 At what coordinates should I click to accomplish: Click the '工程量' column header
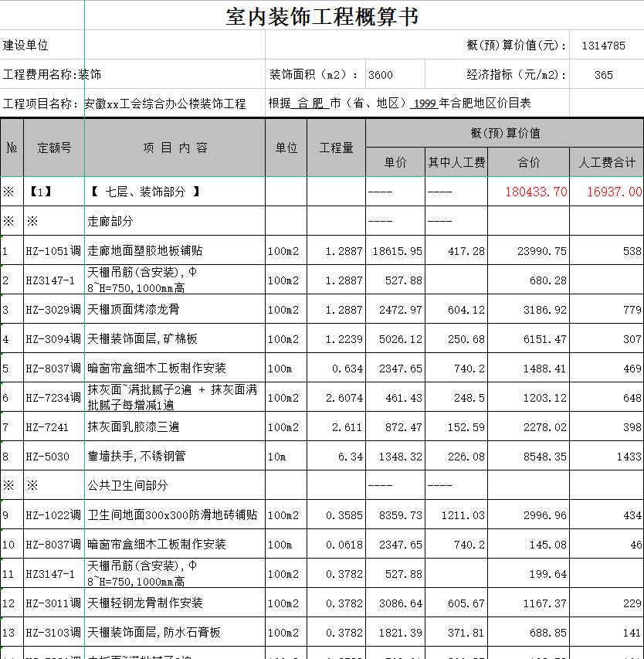click(x=336, y=148)
